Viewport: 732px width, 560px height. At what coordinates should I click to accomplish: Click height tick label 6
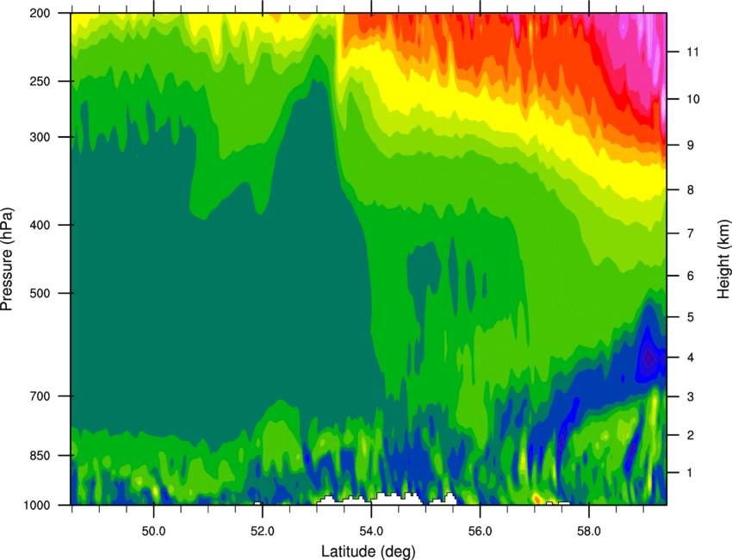pos(690,276)
